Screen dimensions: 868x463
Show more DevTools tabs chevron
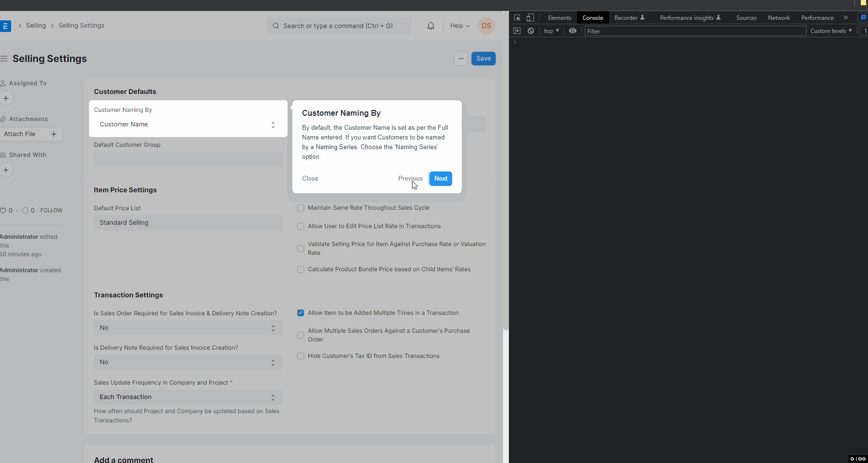tap(846, 17)
